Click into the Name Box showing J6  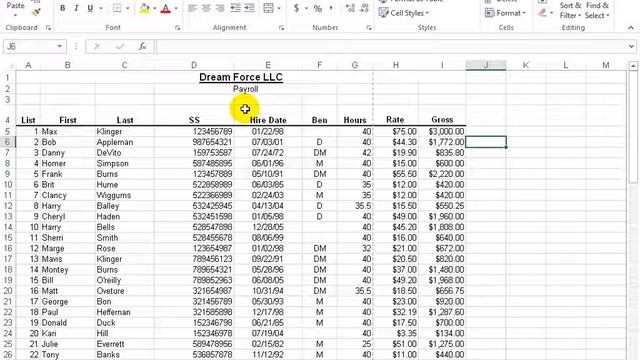click(30, 47)
